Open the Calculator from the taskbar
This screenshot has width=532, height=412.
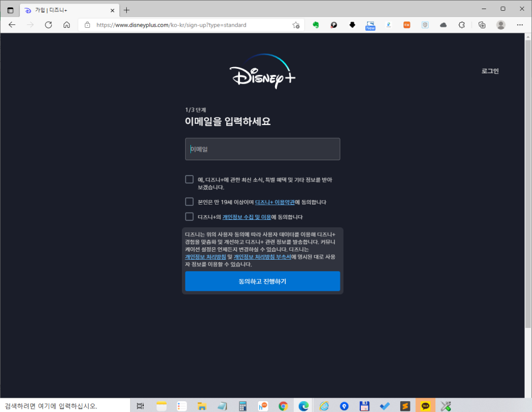click(x=243, y=406)
